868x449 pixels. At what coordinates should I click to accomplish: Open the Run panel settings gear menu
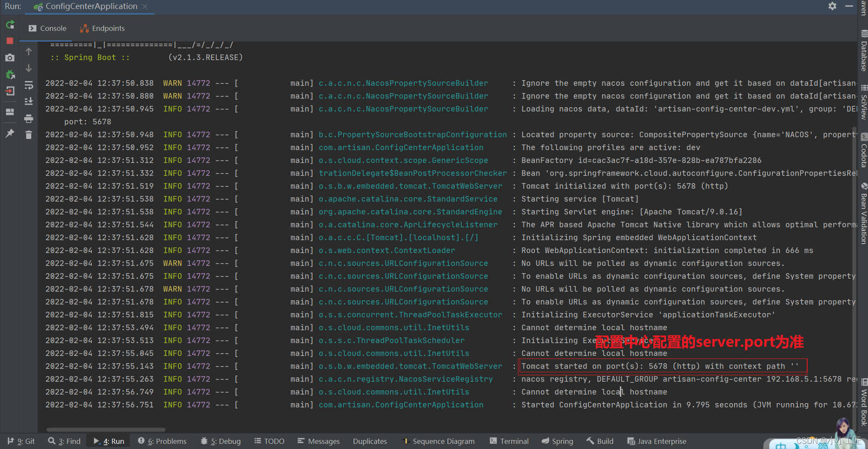pyautogui.click(x=832, y=6)
